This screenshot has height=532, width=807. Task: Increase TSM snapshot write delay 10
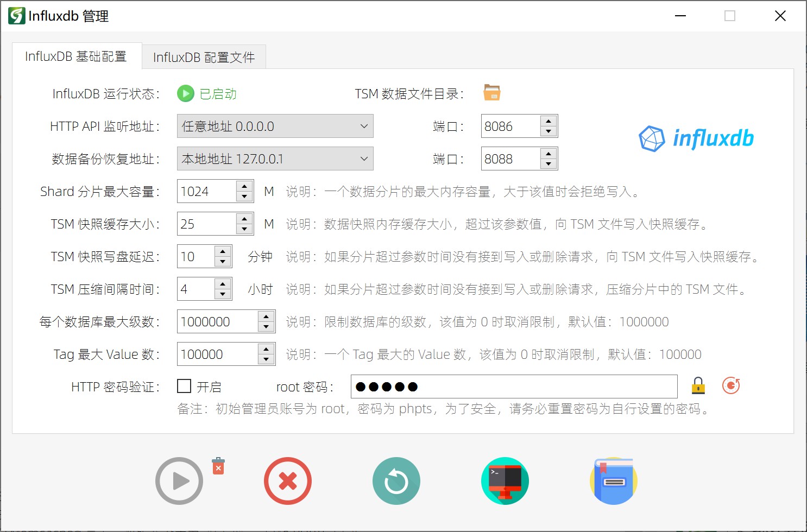coord(223,251)
